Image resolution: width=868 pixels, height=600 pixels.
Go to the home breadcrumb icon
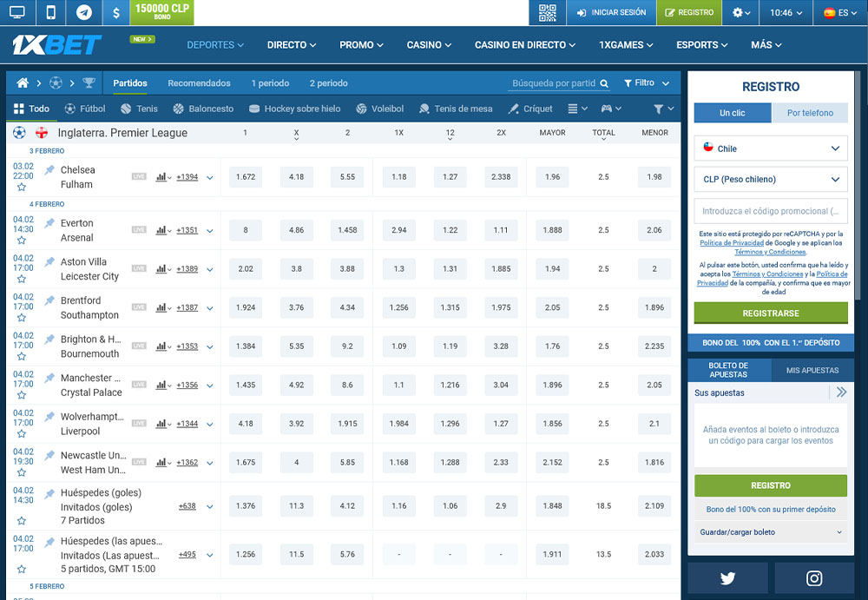[23, 83]
